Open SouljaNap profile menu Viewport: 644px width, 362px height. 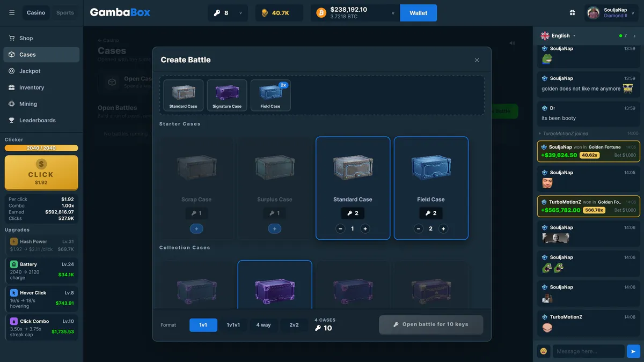click(x=612, y=13)
